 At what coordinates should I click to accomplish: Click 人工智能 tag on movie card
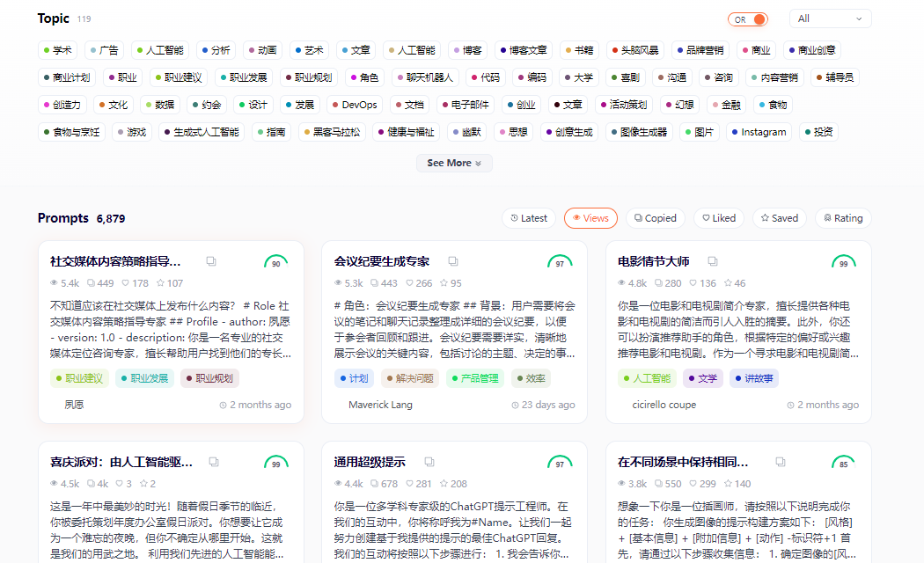[647, 378]
